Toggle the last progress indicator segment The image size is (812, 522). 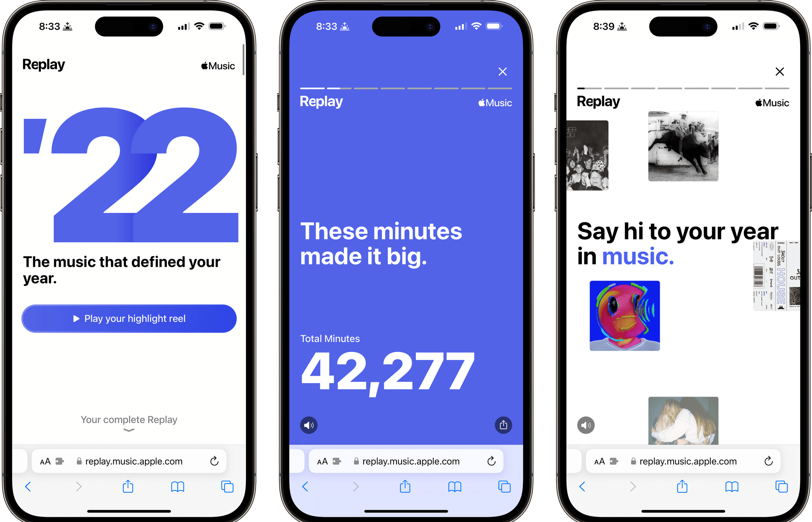point(502,87)
